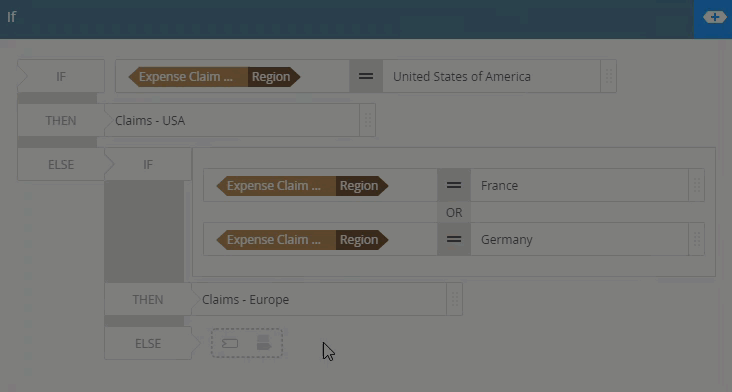Viewport: 732px width, 392px height.
Task: Click the Claims - Europe result field
Action: pyautogui.click(x=319, y=299)
